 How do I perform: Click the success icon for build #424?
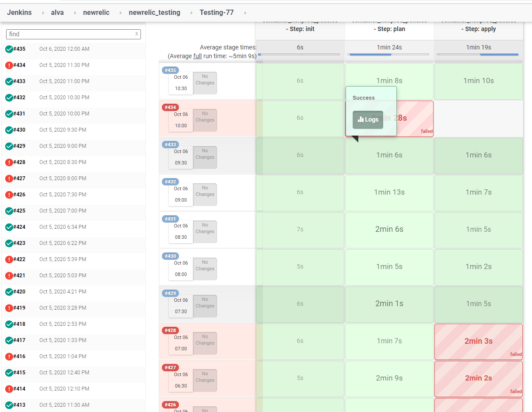tap(9, 227)
